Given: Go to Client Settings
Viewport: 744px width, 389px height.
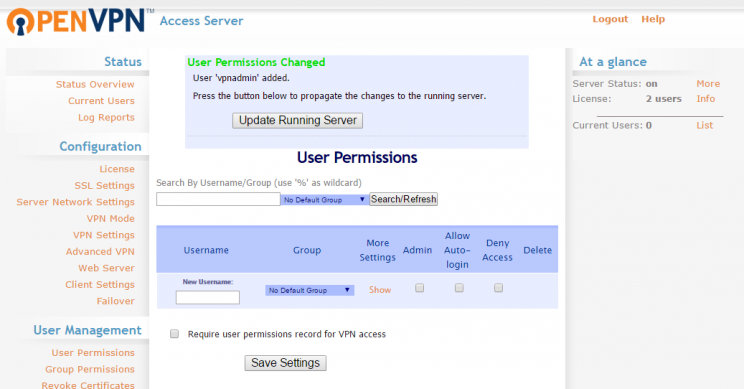Looking at the screenshot, I should 100,285.
